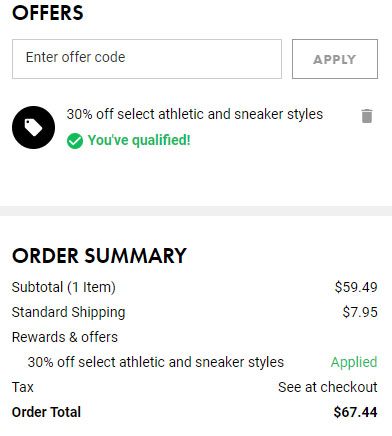Click the 30% off offer title in Offers
392x436 pixels.
coord(195,114)
